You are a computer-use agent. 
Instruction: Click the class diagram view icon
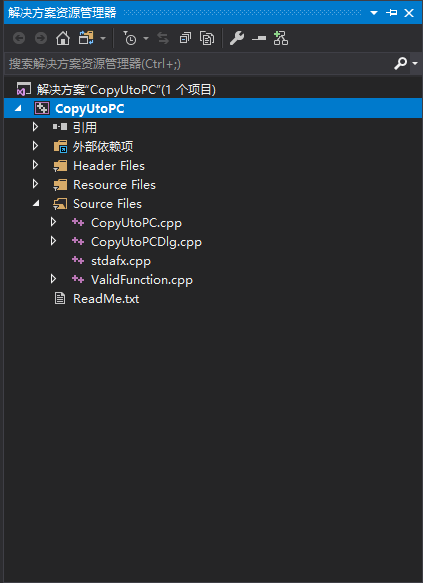point(281,38)
